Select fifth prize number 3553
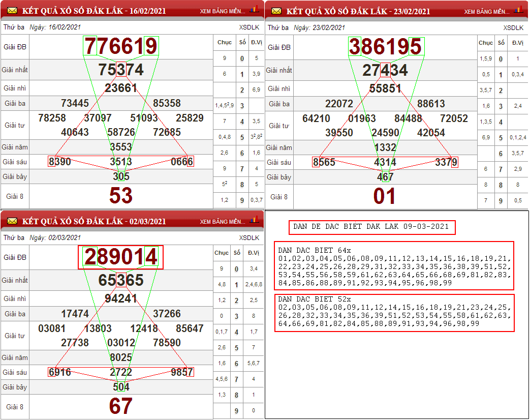 (x=121, y=147)
